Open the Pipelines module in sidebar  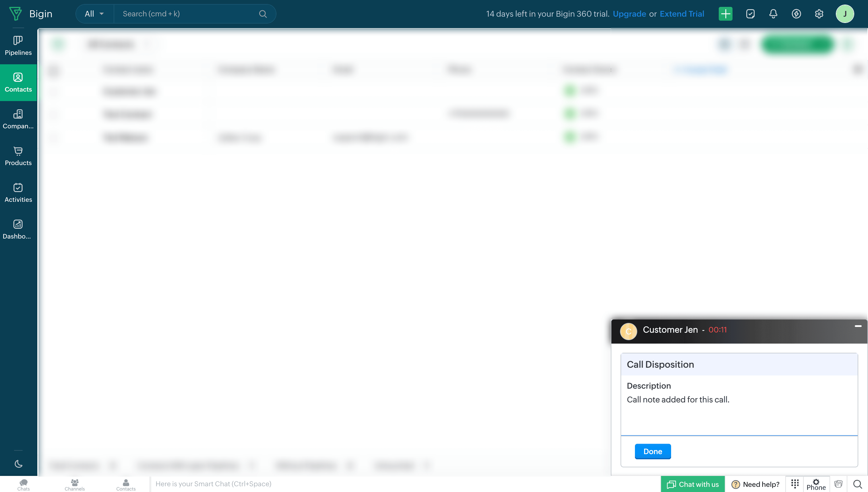coord(18,46)
